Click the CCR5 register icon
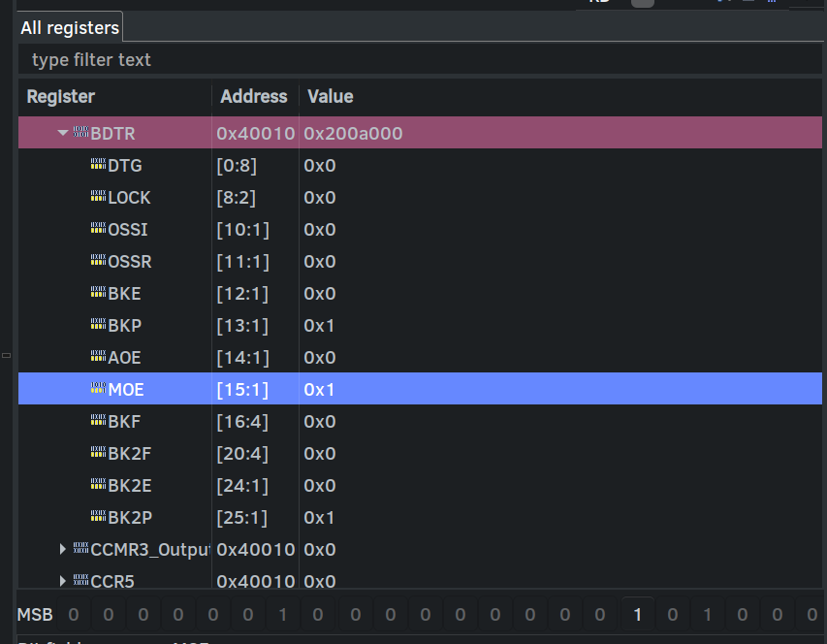 coord(80,580)
